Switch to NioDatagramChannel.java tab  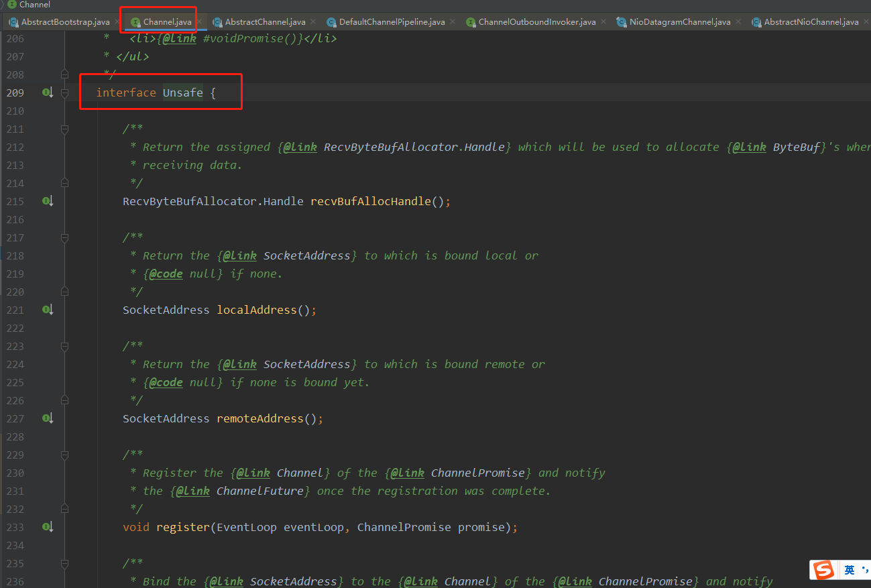(x=680, y=22)
